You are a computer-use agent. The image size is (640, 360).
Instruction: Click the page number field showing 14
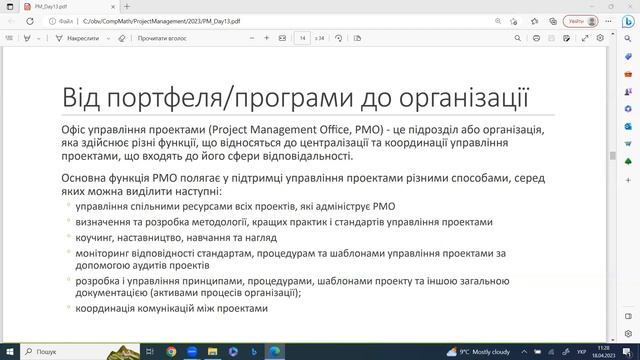[x=302, y=38]
